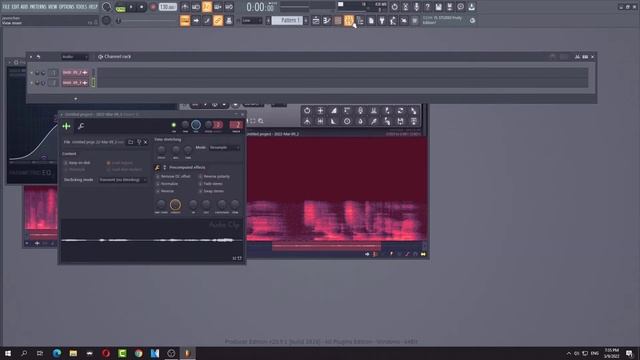Toggle Keep on disk checkbox
Screen dimensions: 640x360
(66, 163)
